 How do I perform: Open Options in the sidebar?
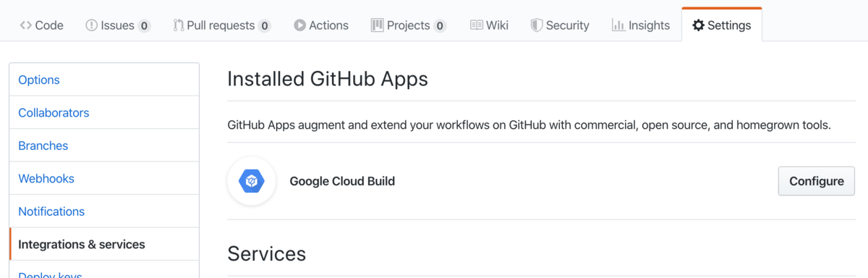104,80
